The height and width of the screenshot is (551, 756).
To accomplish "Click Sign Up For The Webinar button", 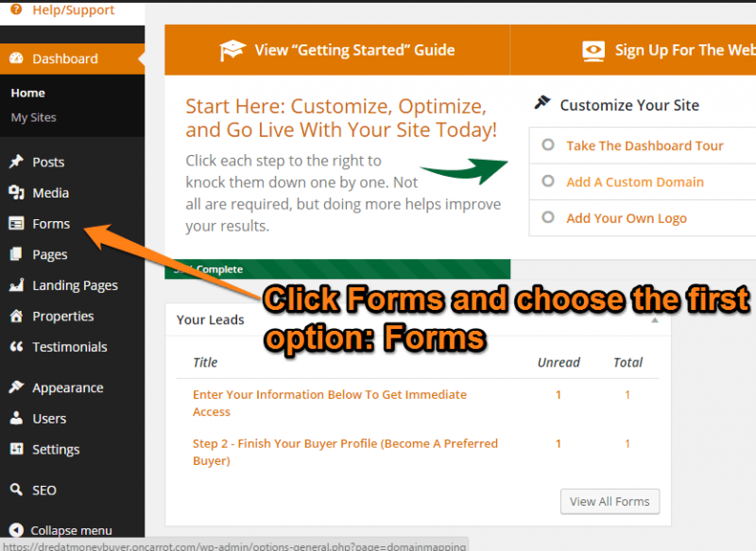I will pyautogui.click(x=633, y=50).
